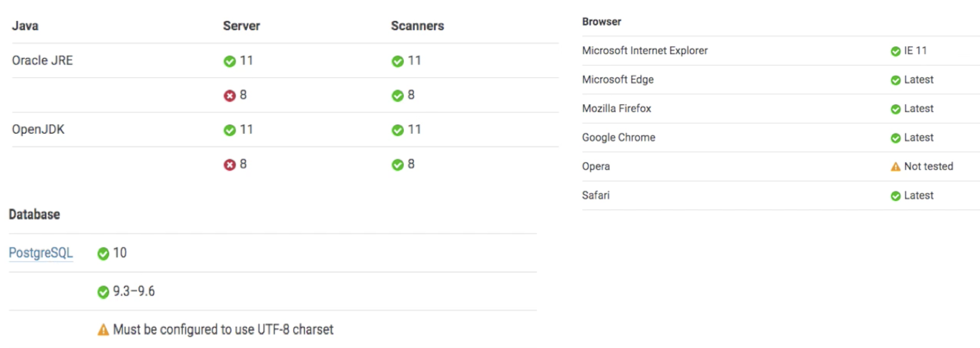
Task: Click green check for Oracle JRE Scanners 8
Action: click(397, 96)
